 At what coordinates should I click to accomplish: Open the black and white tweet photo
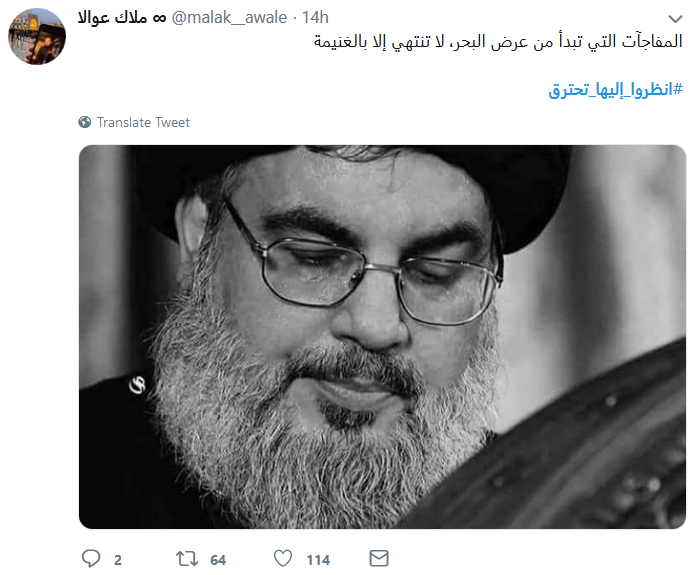382,337
